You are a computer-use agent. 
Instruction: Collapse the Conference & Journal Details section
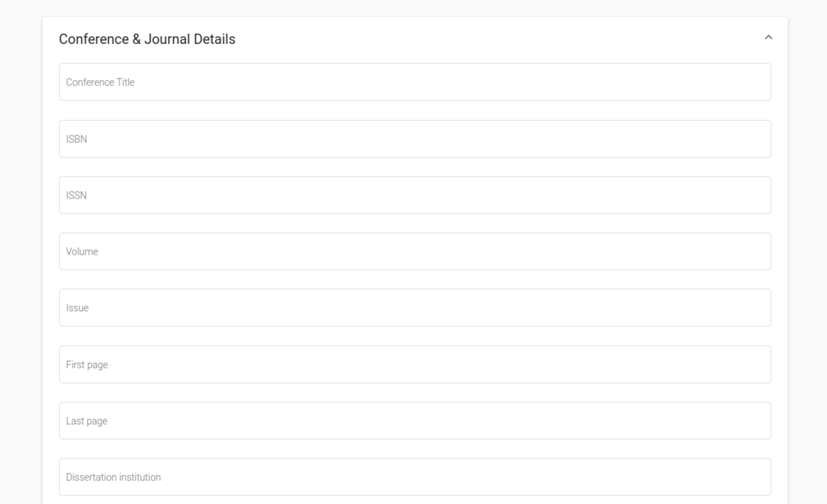[x=768, y=38]
